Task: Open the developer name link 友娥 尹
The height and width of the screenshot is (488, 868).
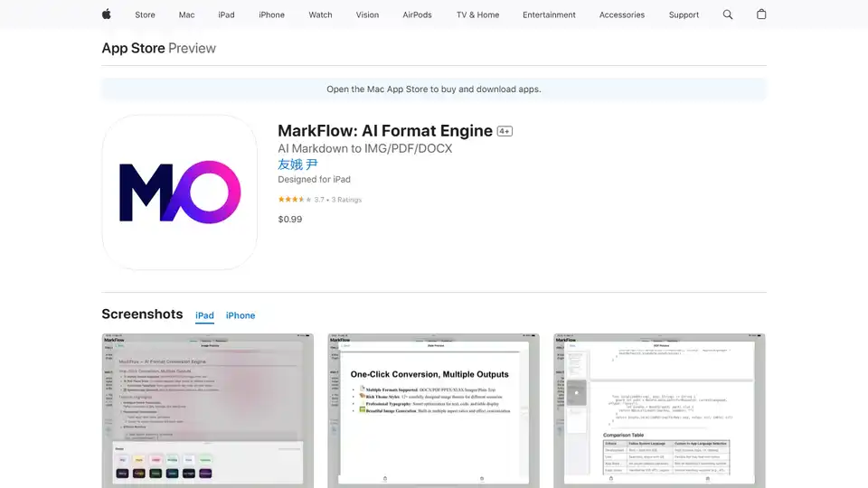Action: pyautogui.click(x=297, y=164)
